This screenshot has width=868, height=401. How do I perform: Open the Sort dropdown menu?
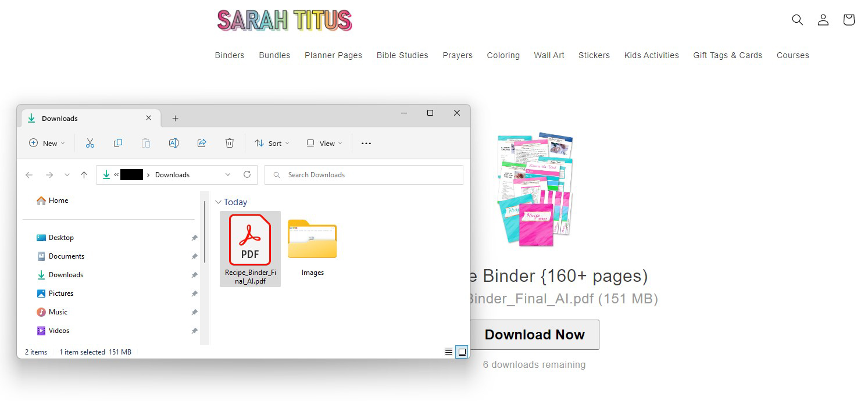click(x=272, y=143)
